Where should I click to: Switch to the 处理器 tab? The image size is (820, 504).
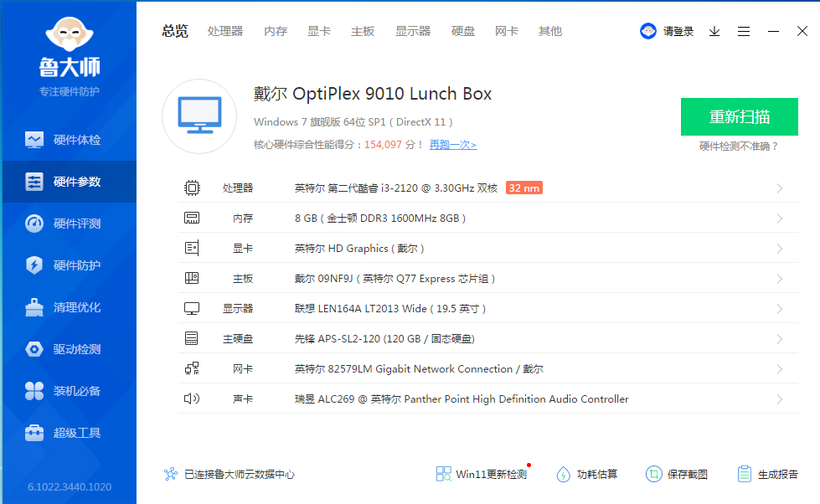(x=225, y=31)
